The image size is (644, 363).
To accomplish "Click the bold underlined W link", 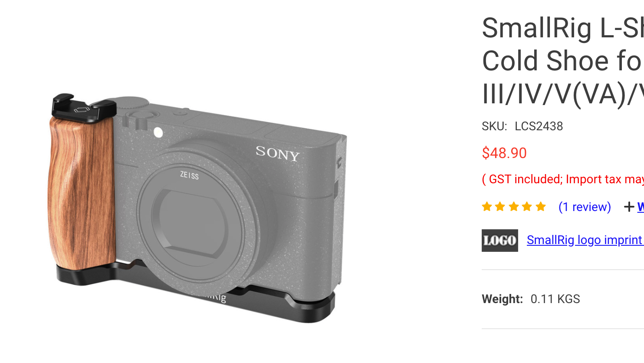I will 641,207.
